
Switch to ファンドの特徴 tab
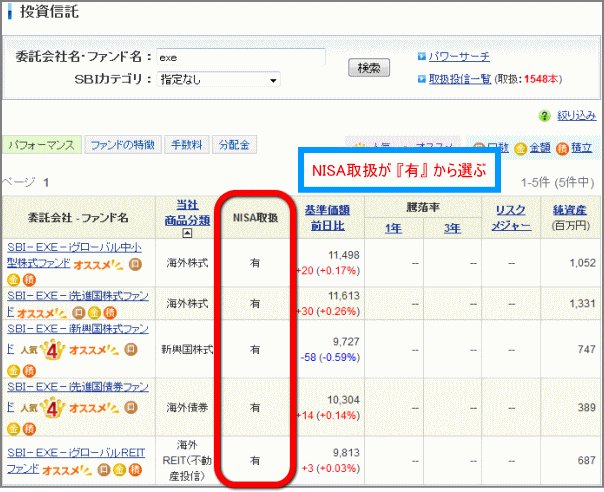pos(123,145)
